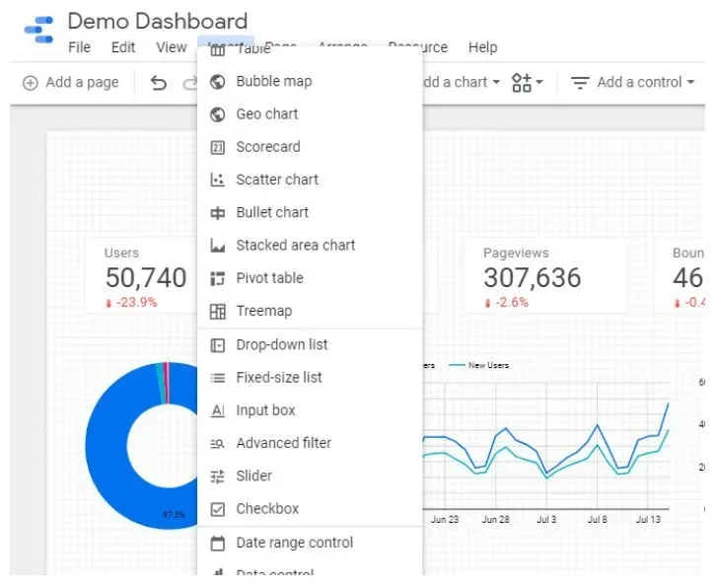Click the Bubble map globe icon
The height and width of the screenshot is (588, 718).
click(218, 82)
